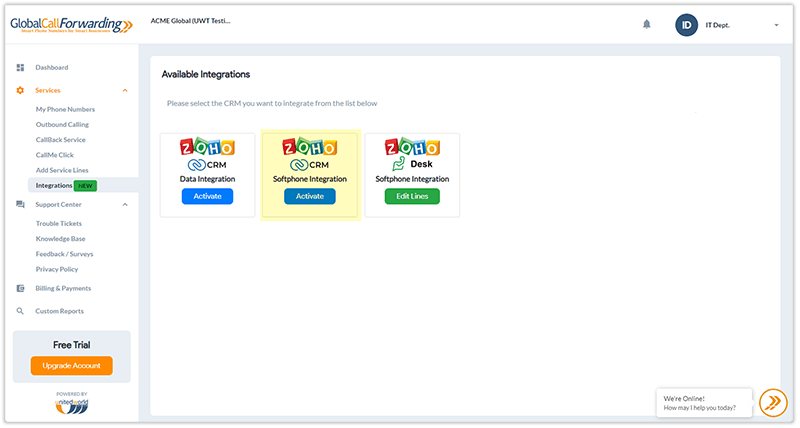
Task: Click Zoho logo on CRM Softphone Integration card
Action: 310,147
